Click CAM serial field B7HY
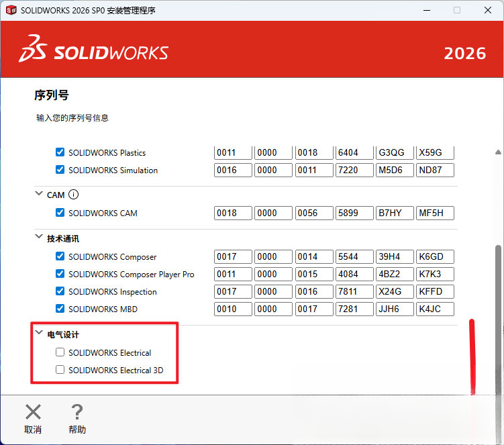This screenshot has height=445, width=504. pyautogui.click(x=395, y=213)
